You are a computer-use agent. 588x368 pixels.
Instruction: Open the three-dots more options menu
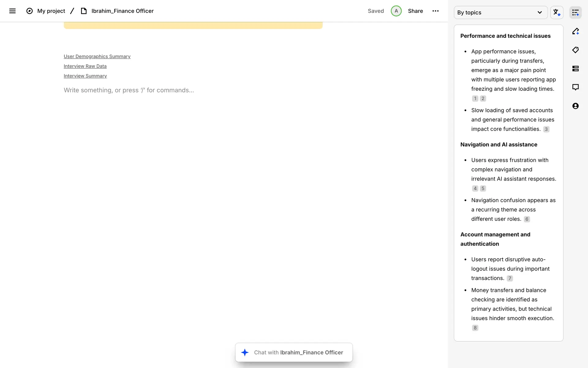pyautogui.click(x=435, y=11)
